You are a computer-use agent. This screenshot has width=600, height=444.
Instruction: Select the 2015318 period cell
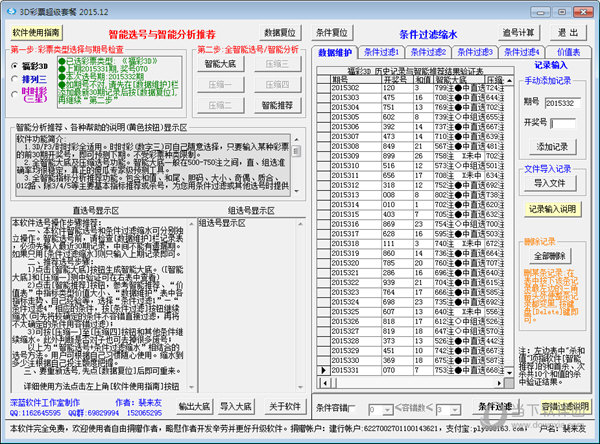pyautogui.click(x=356, y=243)
